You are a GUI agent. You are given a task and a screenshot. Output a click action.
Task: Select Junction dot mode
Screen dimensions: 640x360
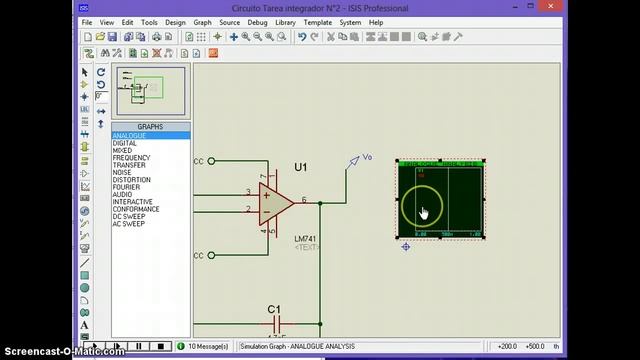tap(85, 97)
